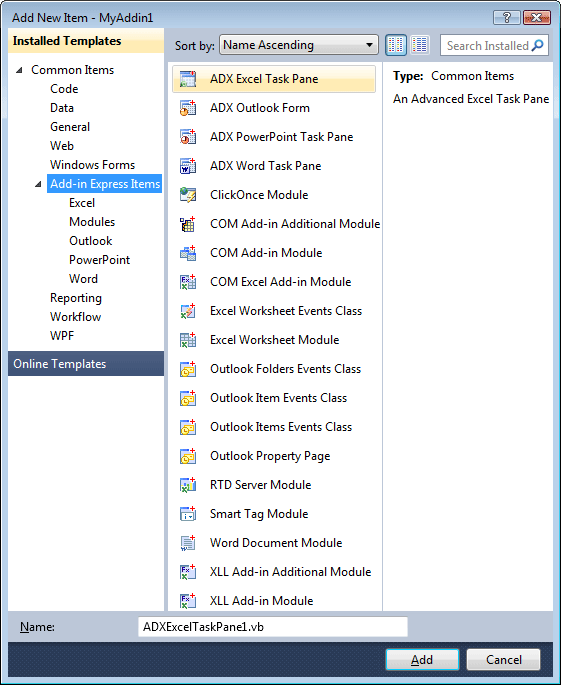Select the Excel Worksheet Module icon
Viewport: 561px width, 685px height.
point(188,340)
